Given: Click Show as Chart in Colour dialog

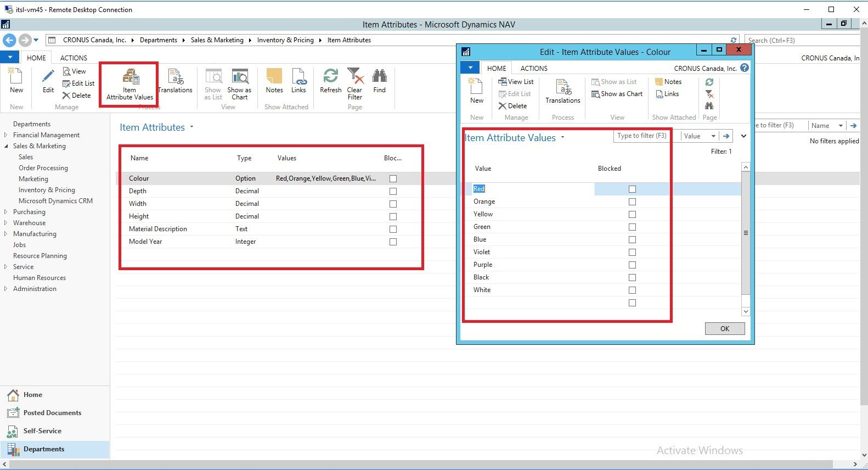Looking at the screenshot, I should click(617, 94).
